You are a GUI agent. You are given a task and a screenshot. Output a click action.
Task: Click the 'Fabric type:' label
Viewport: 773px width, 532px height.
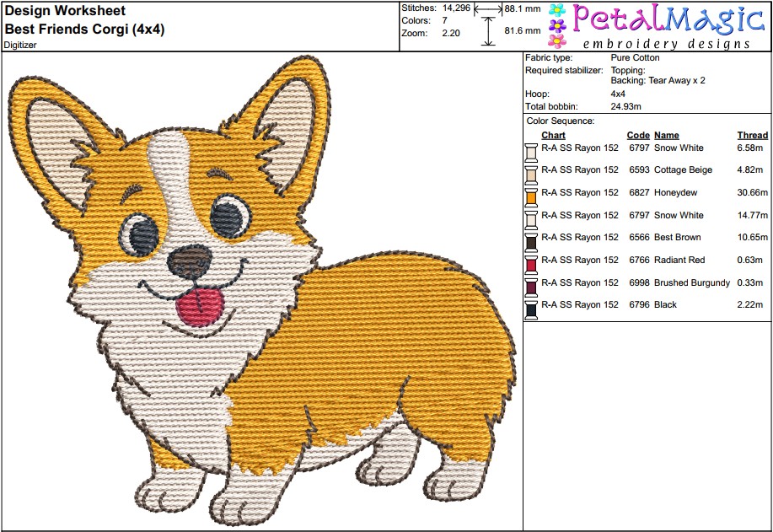(x=549, y=57)
